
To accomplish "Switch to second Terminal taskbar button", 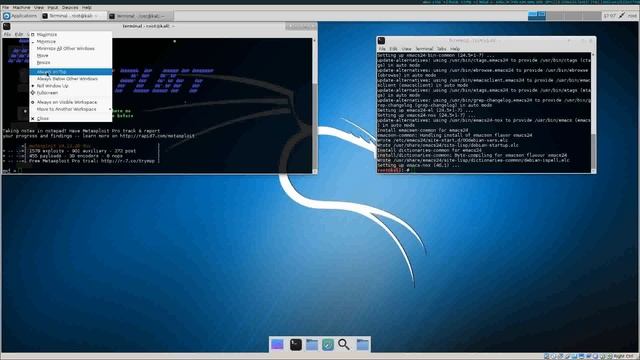I will point(140,16).
